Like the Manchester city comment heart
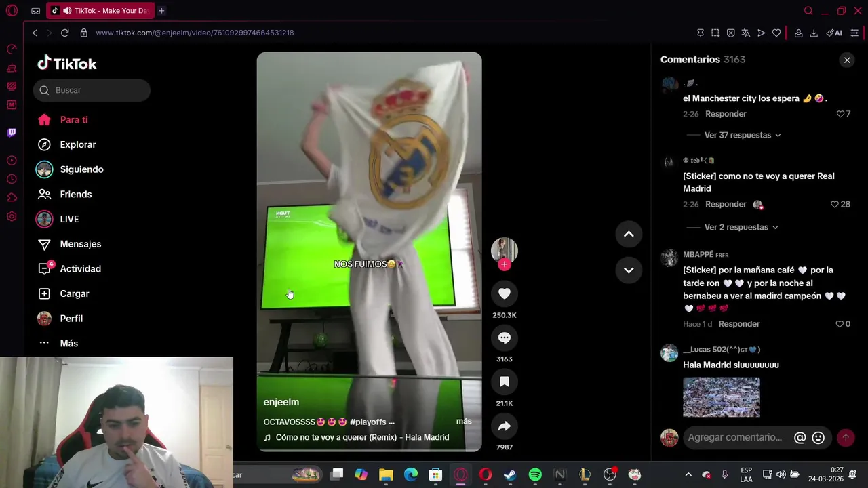Image resolution: width=868 pixels, height=488 pixels. 841,114
